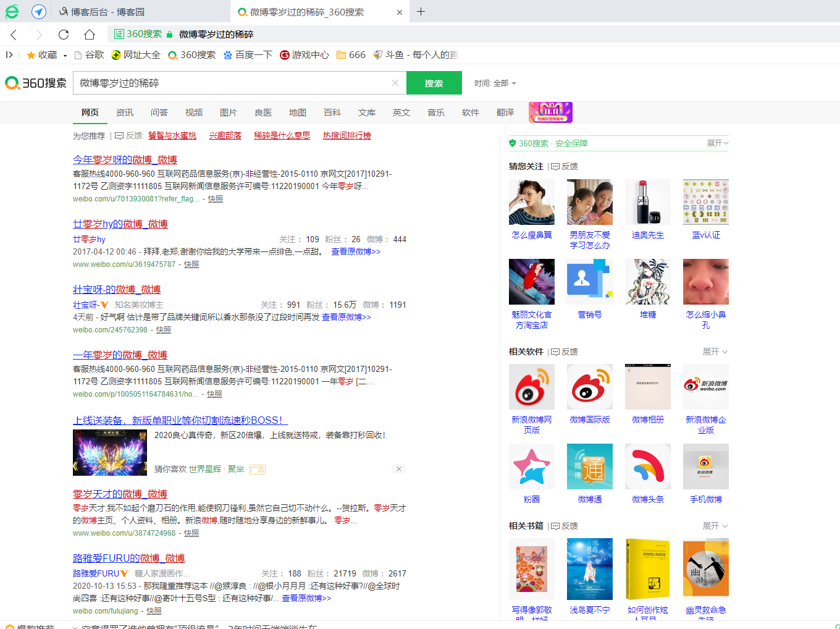This screenshot has width=840, height=629.
Task: Select the 问答 search tab
Action: click(x=159, y=112)
